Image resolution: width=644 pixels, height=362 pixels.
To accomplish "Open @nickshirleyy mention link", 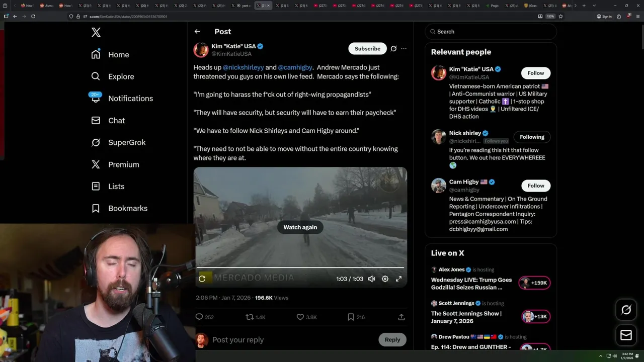I will [x=243, y=67].
